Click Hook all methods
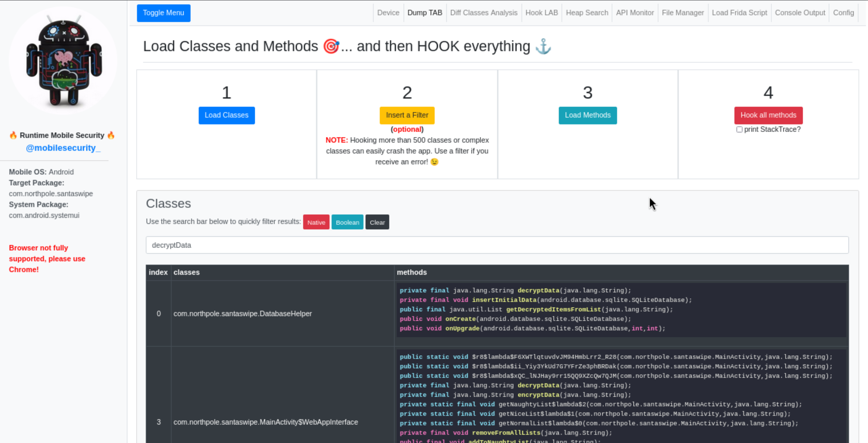The width and height of the screenshot is (868, 443). pos(769,115)
